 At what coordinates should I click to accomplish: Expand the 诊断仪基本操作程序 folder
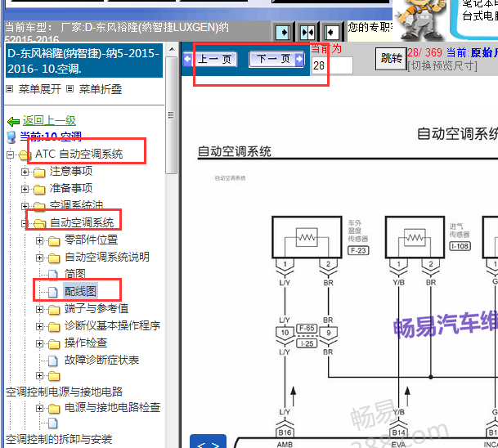39,326
